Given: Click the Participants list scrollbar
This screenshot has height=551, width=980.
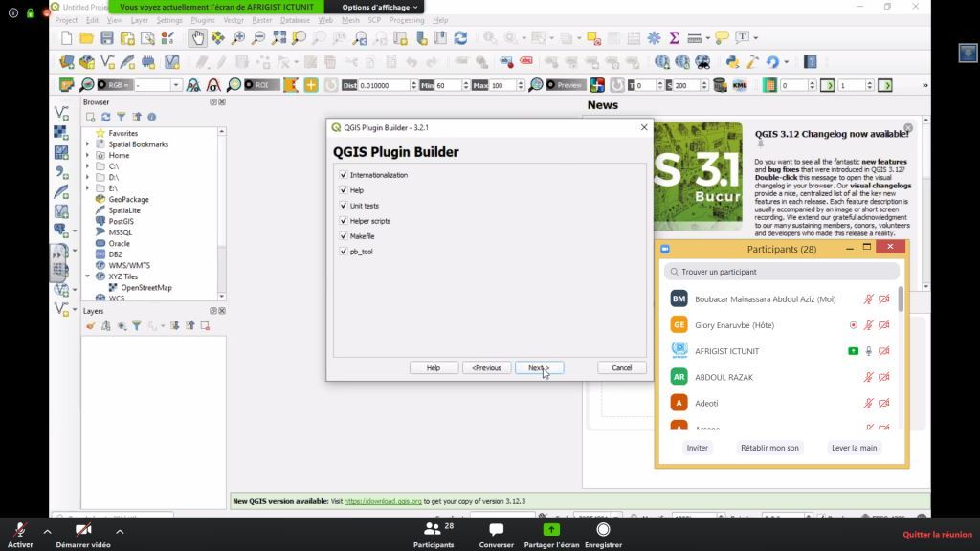Looking at the screenshot, I should [901, 298].
